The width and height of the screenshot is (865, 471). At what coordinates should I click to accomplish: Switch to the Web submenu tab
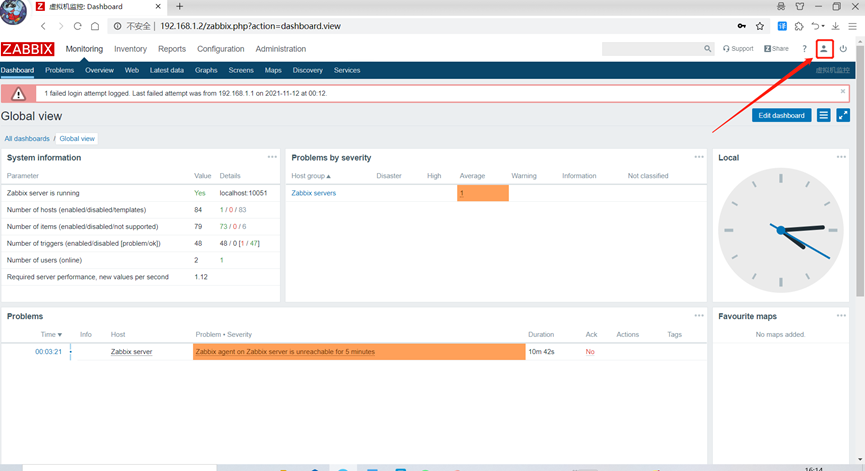pos(131,70)
